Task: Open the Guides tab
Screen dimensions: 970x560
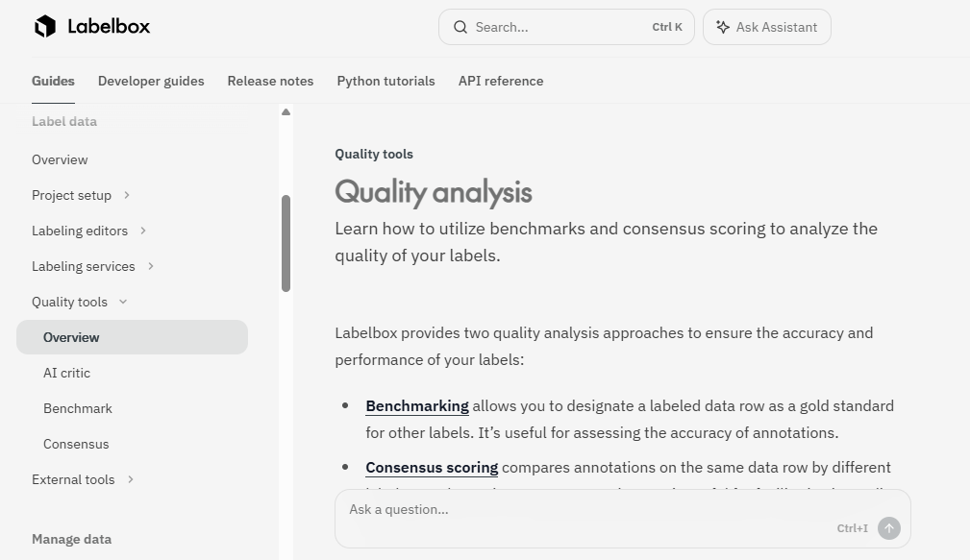Action: pyautogui.click(x=53, y=81)
